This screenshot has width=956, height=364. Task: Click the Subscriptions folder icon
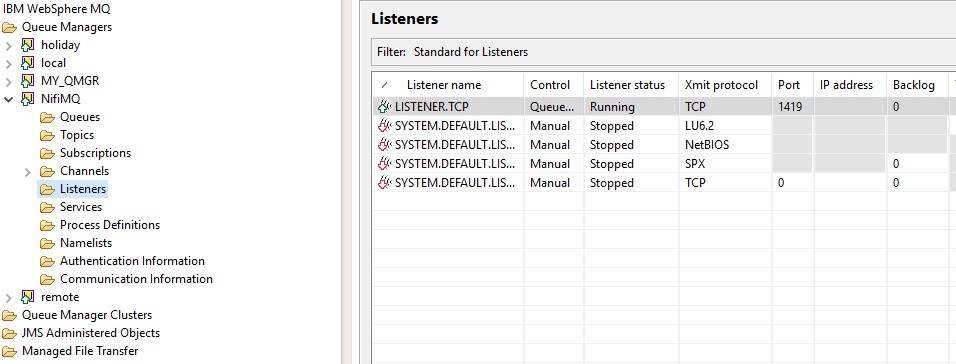coord(47,153)
